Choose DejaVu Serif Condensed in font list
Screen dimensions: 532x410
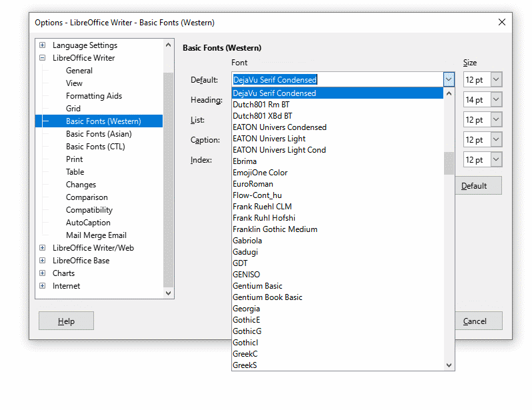[337, 93]
